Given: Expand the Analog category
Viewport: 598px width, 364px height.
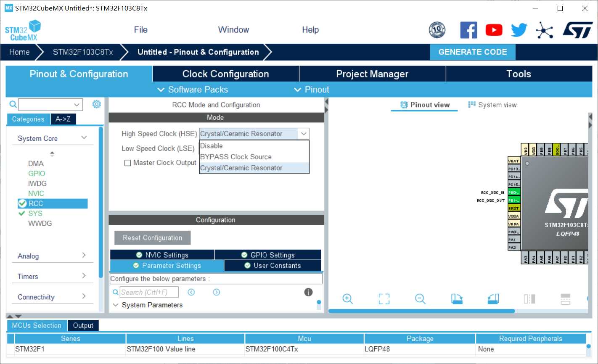Looking at the screenshot, I should point(84,255).
